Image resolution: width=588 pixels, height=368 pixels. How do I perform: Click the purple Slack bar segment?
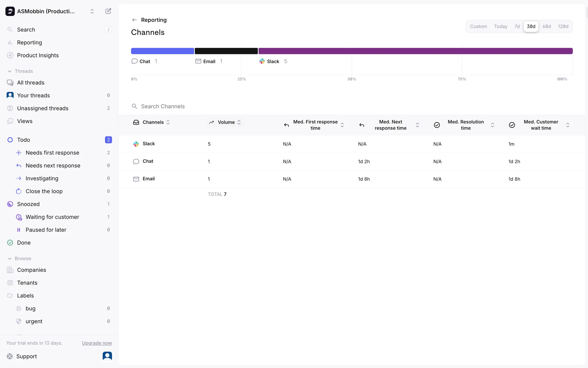pos(415,51)
